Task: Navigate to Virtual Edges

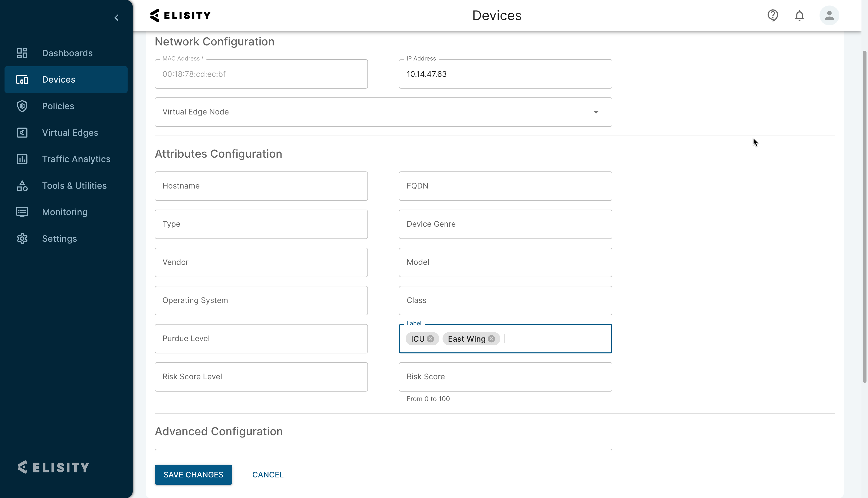Action: 70,133
